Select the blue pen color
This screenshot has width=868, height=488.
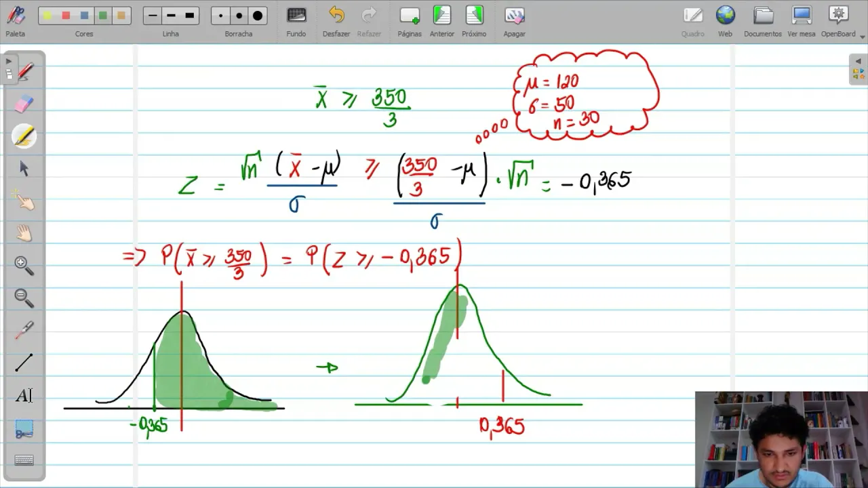click(84, 16)
